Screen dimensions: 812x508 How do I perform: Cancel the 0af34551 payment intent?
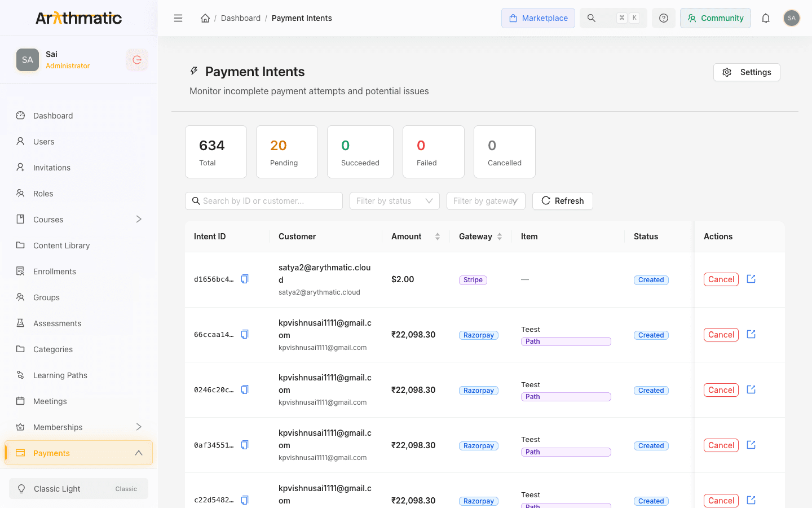click(x=721, y=445)
